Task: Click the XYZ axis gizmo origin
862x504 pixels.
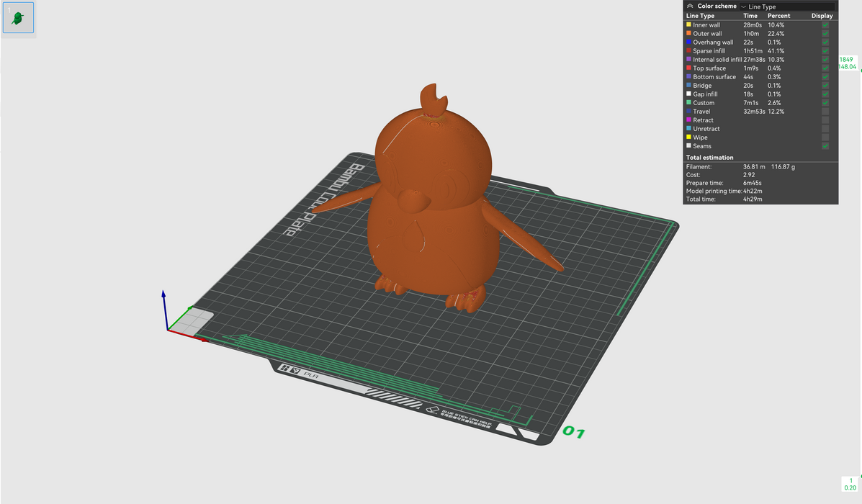Action: tap(168, 330)
